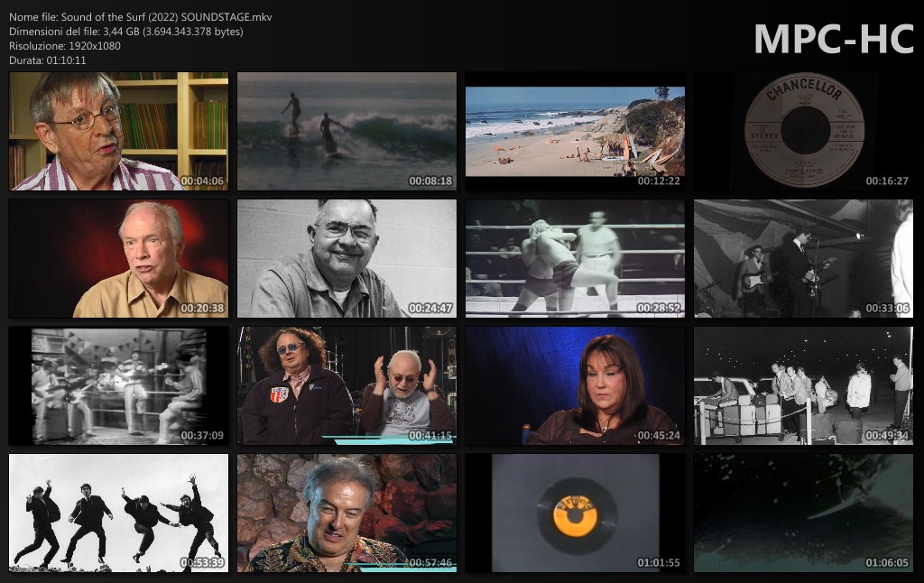The height and width of the screenshot is (583, 924).
Task: Click the thumbnail timestamped 00:24:47
Action: coord(346,259)
